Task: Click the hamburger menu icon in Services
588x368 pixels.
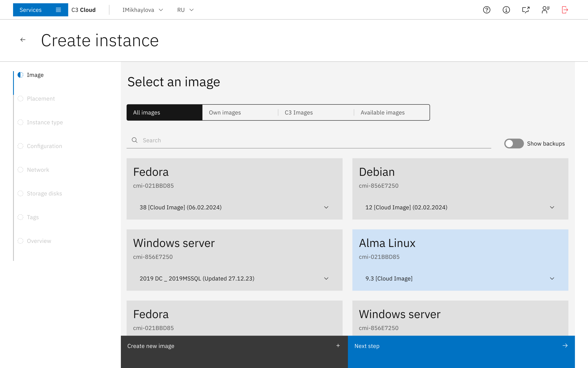Action: tap(58, 10)
